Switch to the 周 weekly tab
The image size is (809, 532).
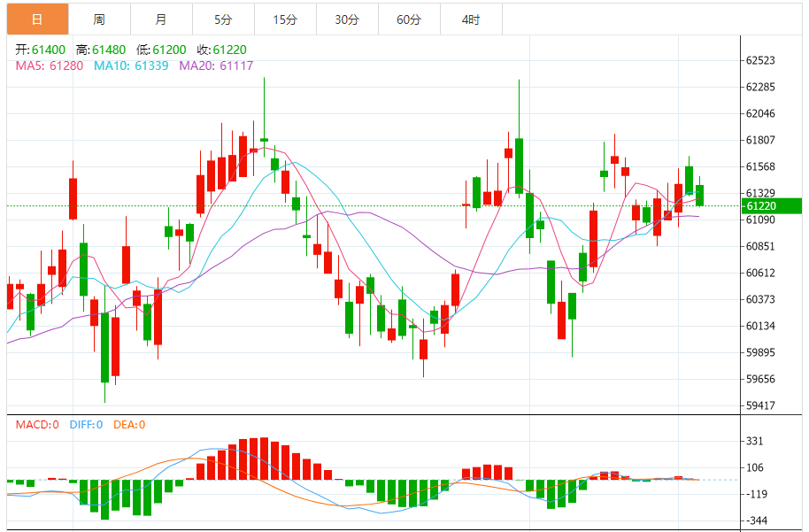pos(100,19)
